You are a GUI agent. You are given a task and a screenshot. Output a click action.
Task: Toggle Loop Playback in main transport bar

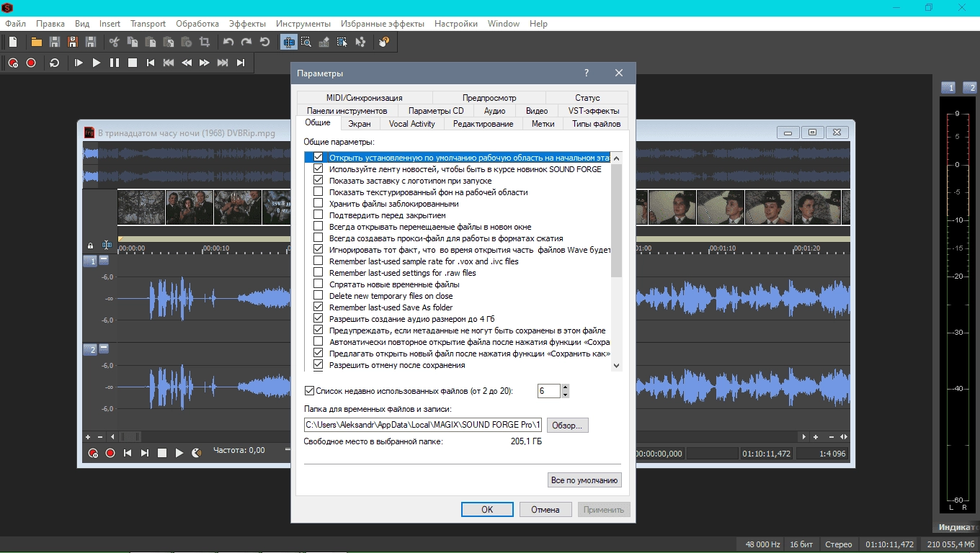[55, 63]
